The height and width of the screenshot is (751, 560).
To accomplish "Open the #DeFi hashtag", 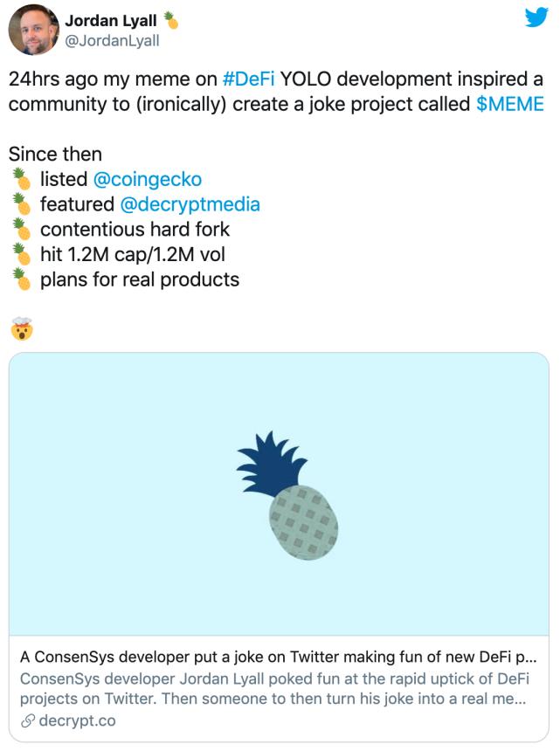I will pyautogui.click(x=249, y=79).
